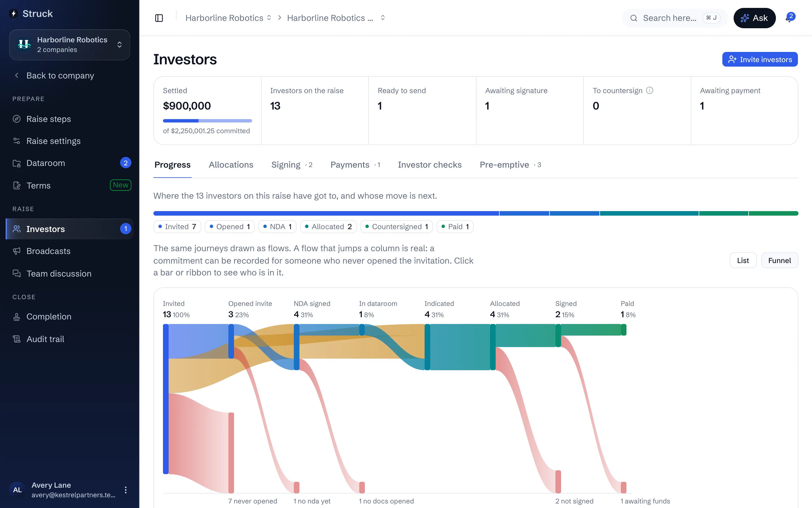Open Raise settings in the sidebar
812x508 pixels.
point(69,141)
